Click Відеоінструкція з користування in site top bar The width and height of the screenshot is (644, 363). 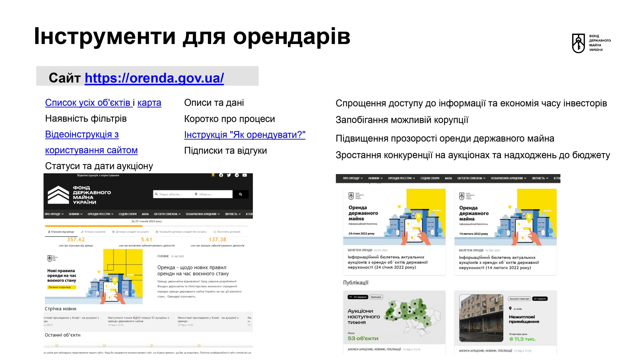point(98,175)
